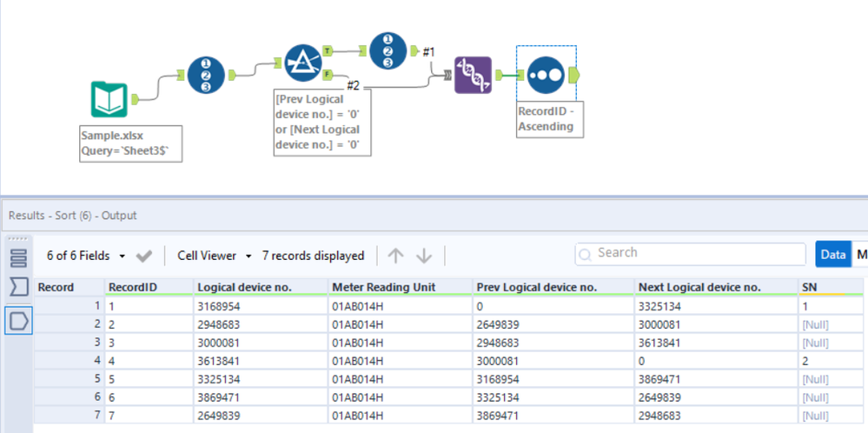868x433 pixels.
Task: Open the 6 of 6 Fields dropdown
Action: pyautogui.click(x=86, y=256)
